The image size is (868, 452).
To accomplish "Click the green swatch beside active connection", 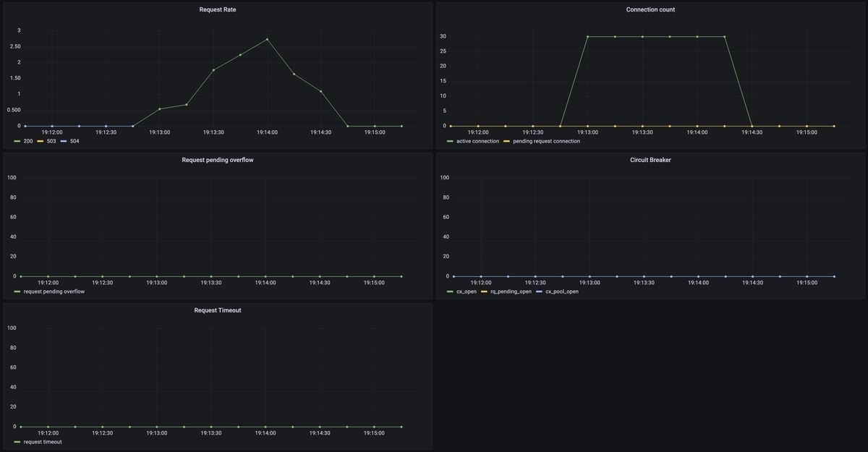I will tap(450, 141).
